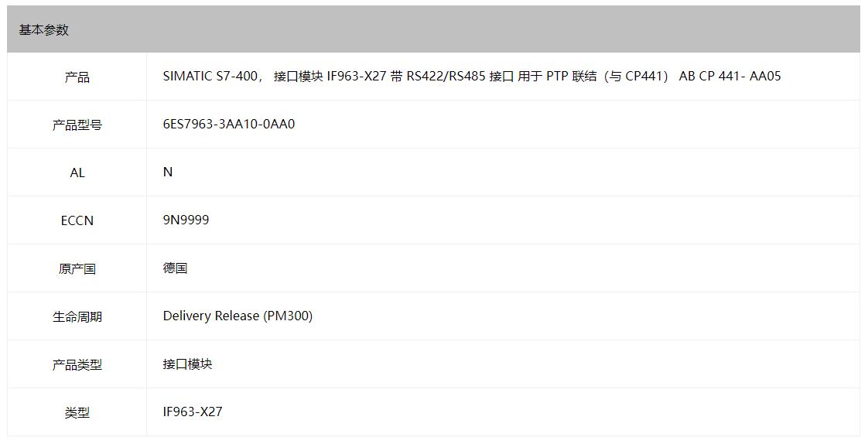Click the AL row label
This screenshot has width=868, height=444.
pos(77,172)
